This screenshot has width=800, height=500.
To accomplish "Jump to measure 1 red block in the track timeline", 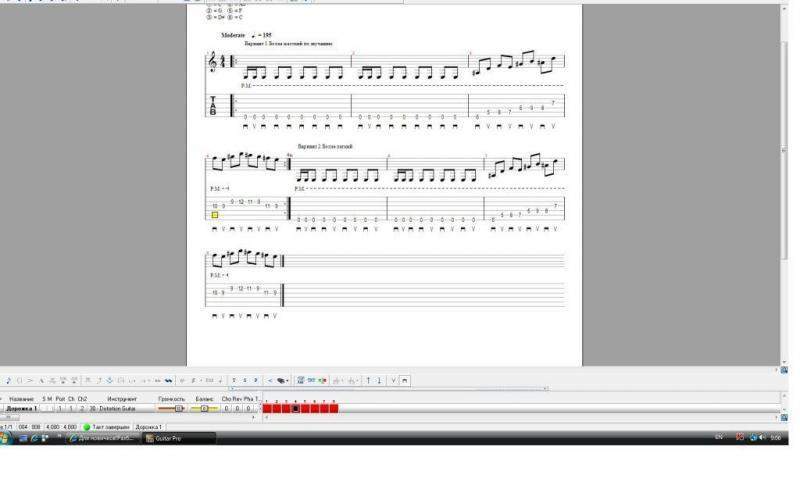I will 267,408.
